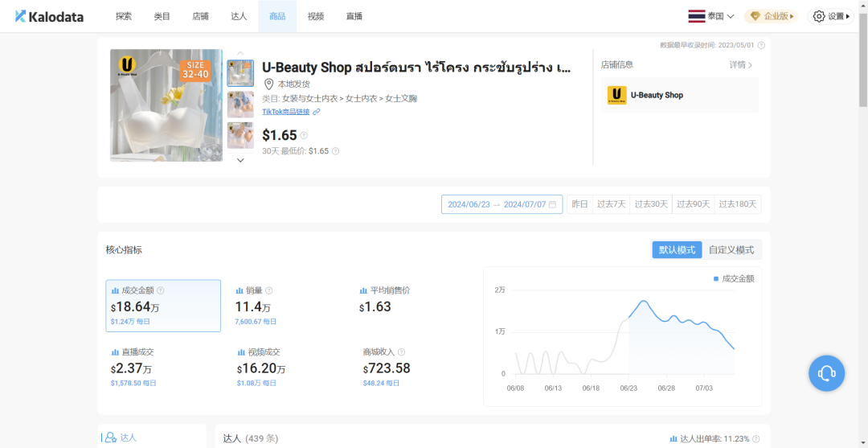The height and width of the screenshot is (448, 868).
Task: Click the U-Beauty Shop store logo
Action: (616, 95)
